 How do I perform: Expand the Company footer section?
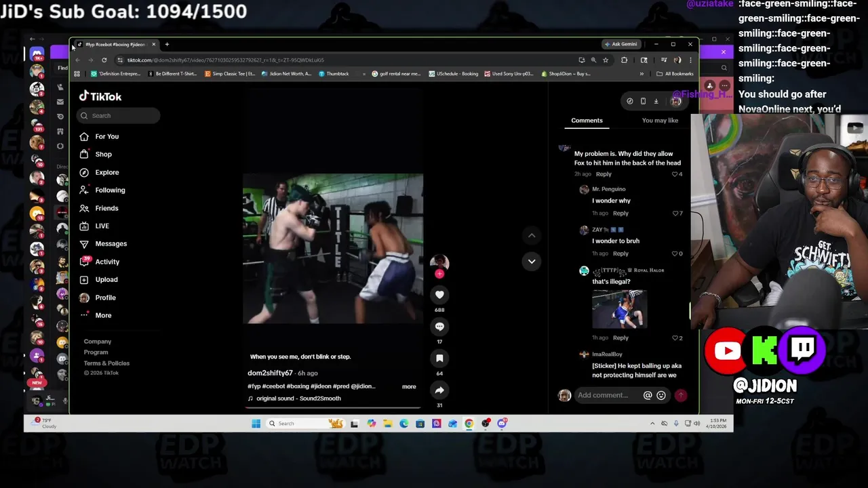point(98,342)
